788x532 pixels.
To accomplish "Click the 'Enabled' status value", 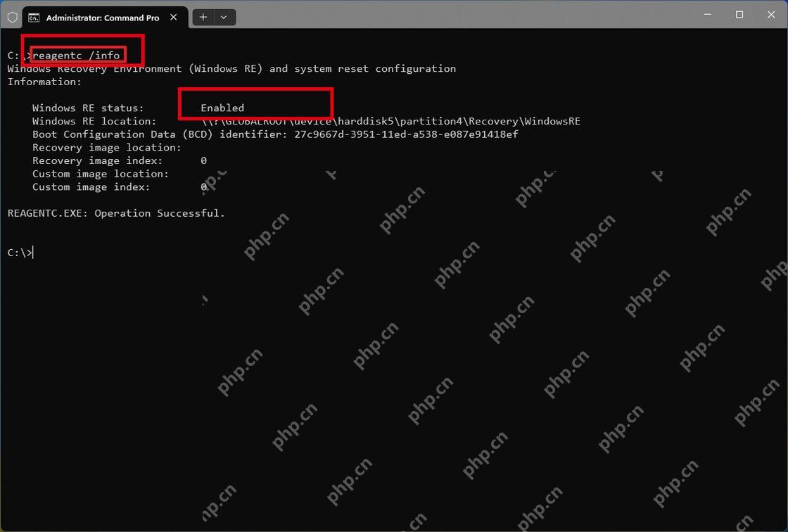I will click(x=222, y=108).
